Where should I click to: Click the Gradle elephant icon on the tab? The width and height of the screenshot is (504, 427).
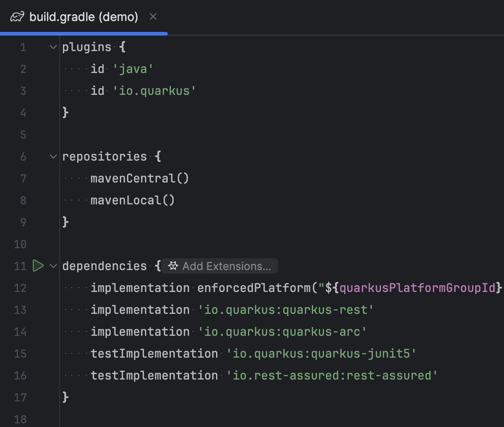point(16,16)
